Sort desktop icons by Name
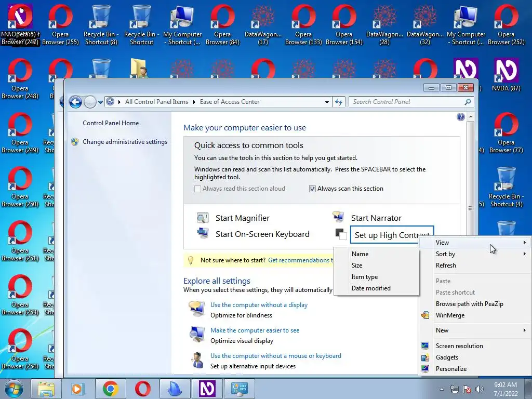The image size is (532, 399). point(376,254)
